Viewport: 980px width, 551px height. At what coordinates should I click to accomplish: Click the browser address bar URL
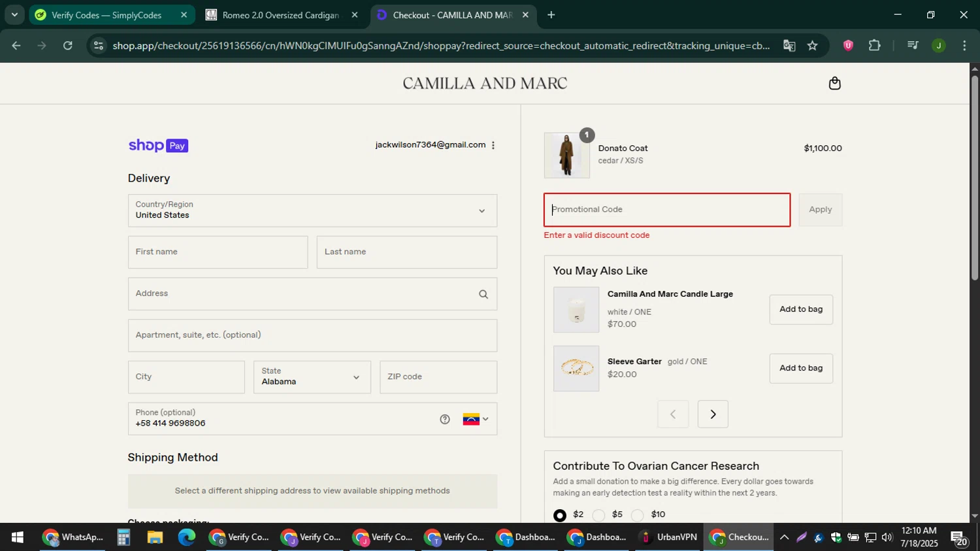pos(441,46)
